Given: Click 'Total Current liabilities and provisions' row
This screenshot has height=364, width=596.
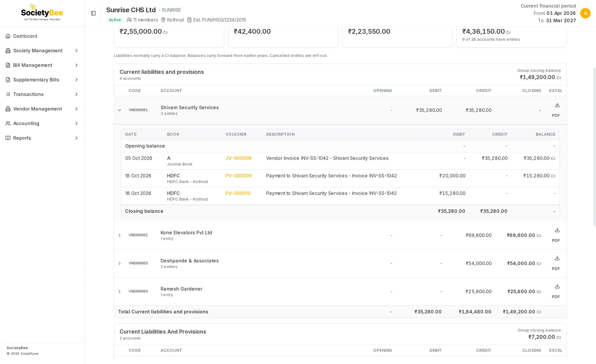Looking at the screenshot, I should (x=340, y=312).
